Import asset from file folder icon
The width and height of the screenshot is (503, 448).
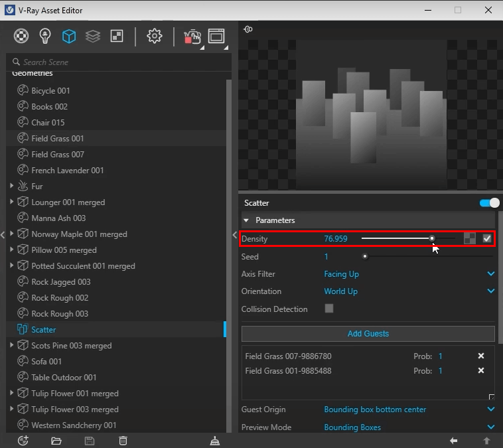pyautogui.click(x=56, y=441)
